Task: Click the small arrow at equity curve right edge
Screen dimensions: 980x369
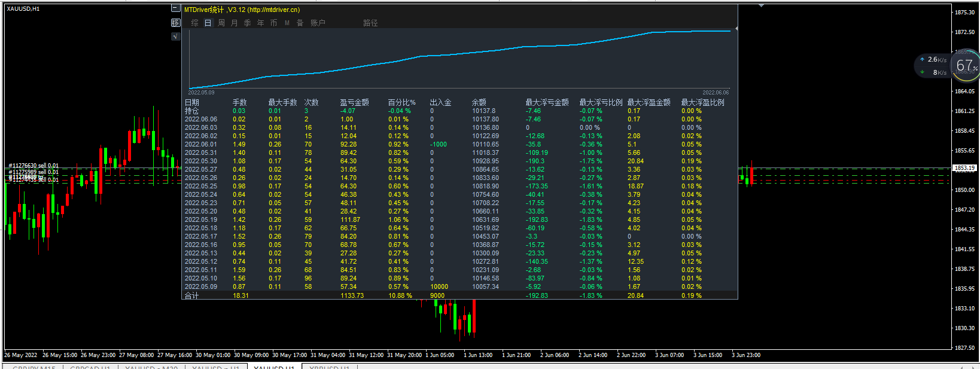Action: pos(736,29)
